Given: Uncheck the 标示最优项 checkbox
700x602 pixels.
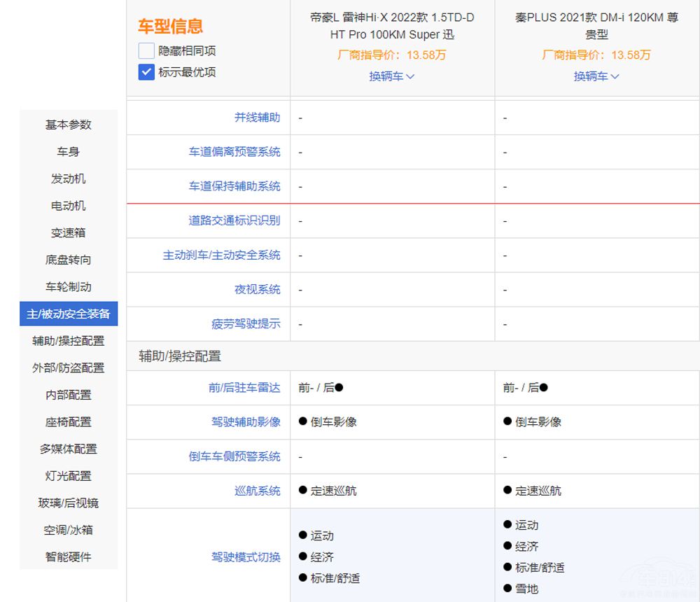Looking at the screenshot, I should (146, 71).
